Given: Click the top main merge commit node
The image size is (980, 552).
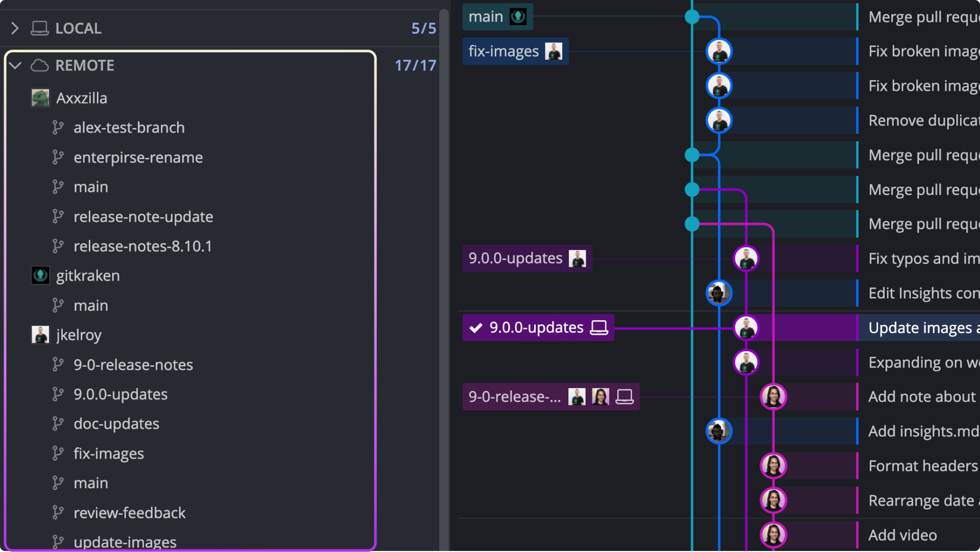Looking at the screenshot, I should [x=692, y=17].
